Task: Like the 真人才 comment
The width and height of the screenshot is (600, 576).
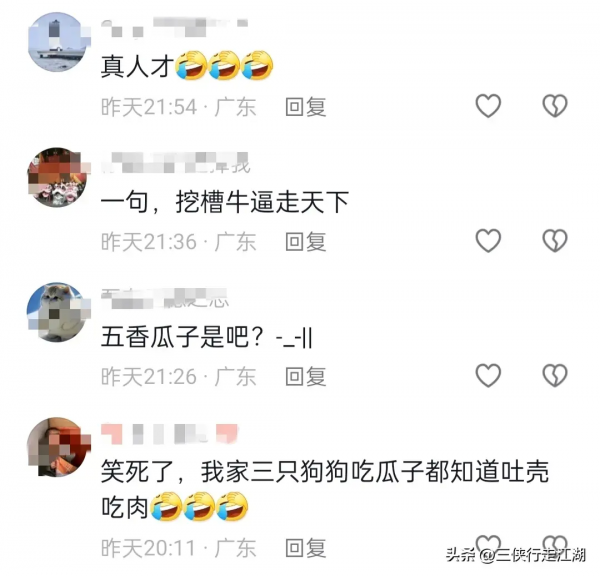Action: [488, 106]
